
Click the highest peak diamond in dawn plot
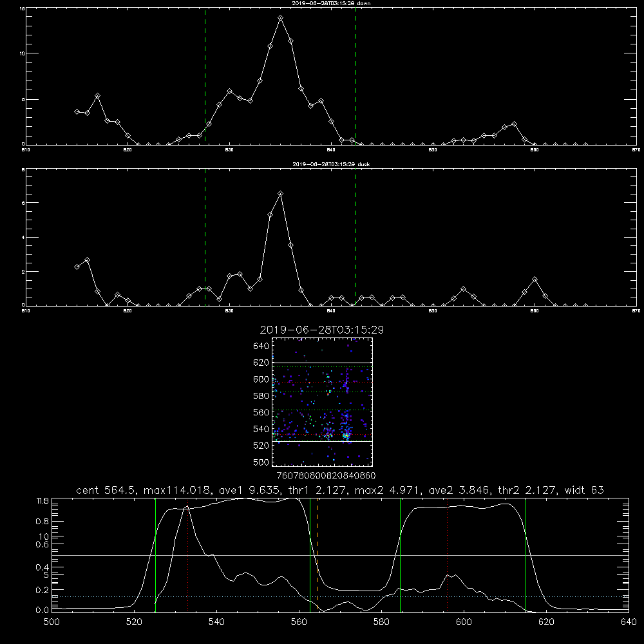[281, 18]
